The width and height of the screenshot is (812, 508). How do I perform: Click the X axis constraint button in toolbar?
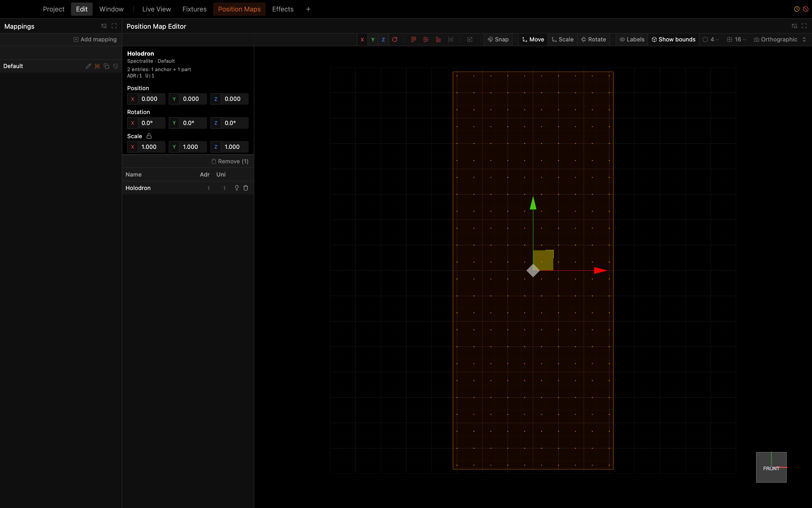[x=362, y=40]
